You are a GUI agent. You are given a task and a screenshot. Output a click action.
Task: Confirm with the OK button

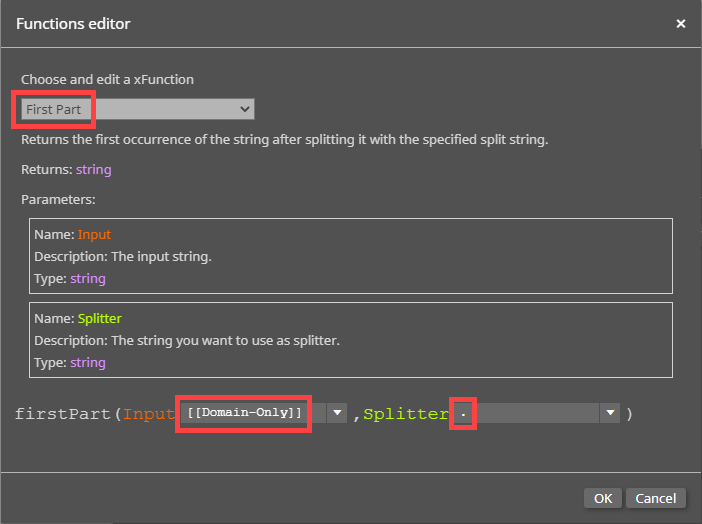602,498
